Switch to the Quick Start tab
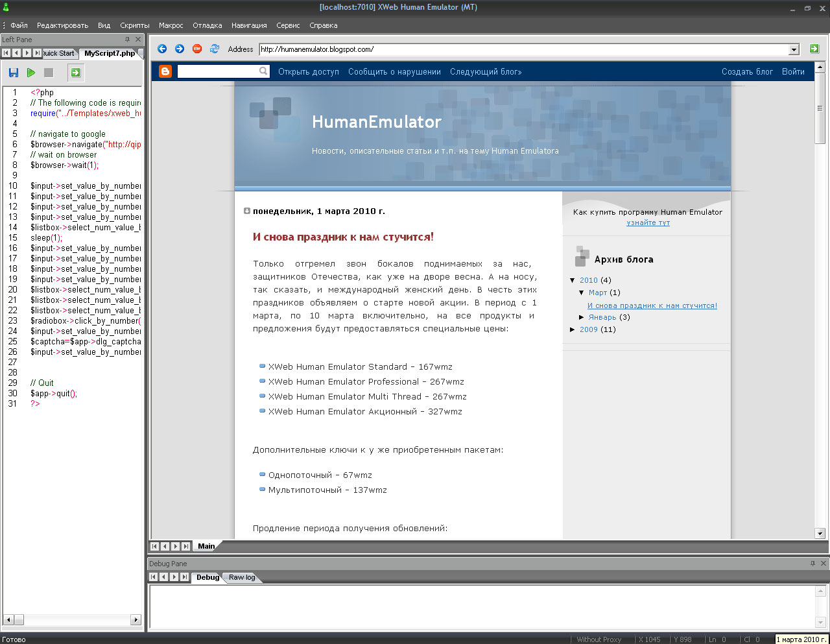 pos(59,53)
